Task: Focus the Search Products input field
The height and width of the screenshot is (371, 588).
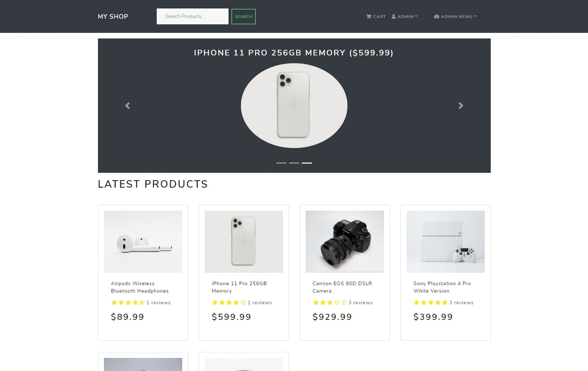Action: [x=192, y=17]
